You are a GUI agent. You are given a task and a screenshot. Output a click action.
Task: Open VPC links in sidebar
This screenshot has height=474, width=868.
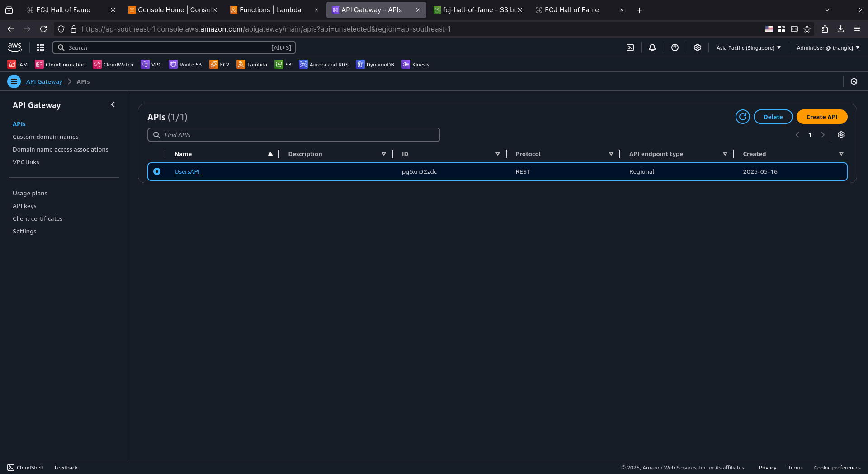26,162
